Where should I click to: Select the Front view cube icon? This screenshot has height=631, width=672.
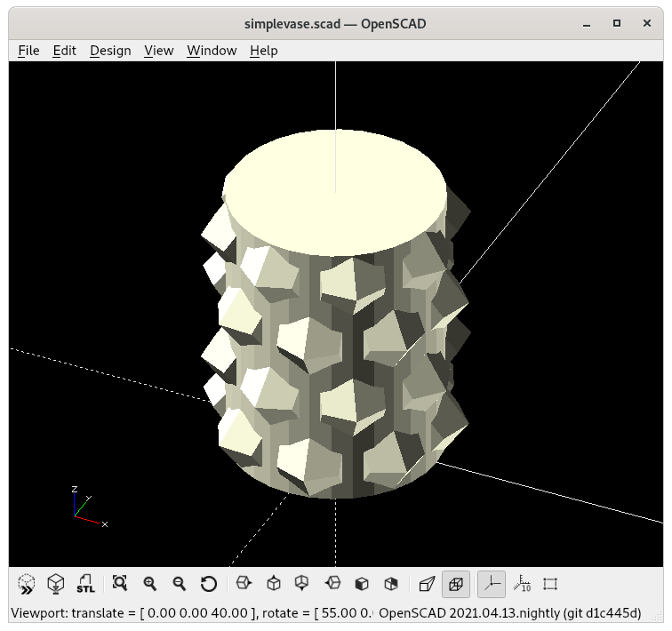click(362, 584)
